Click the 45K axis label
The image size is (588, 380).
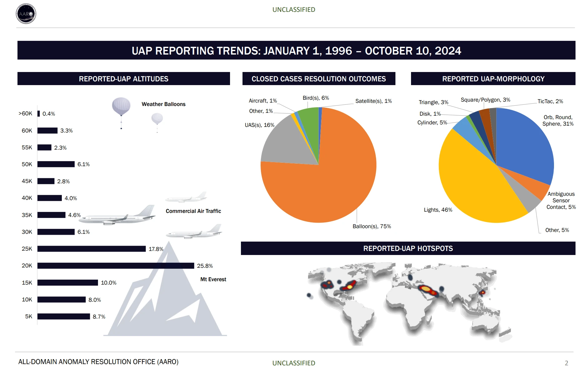click(x=27, y=181)
